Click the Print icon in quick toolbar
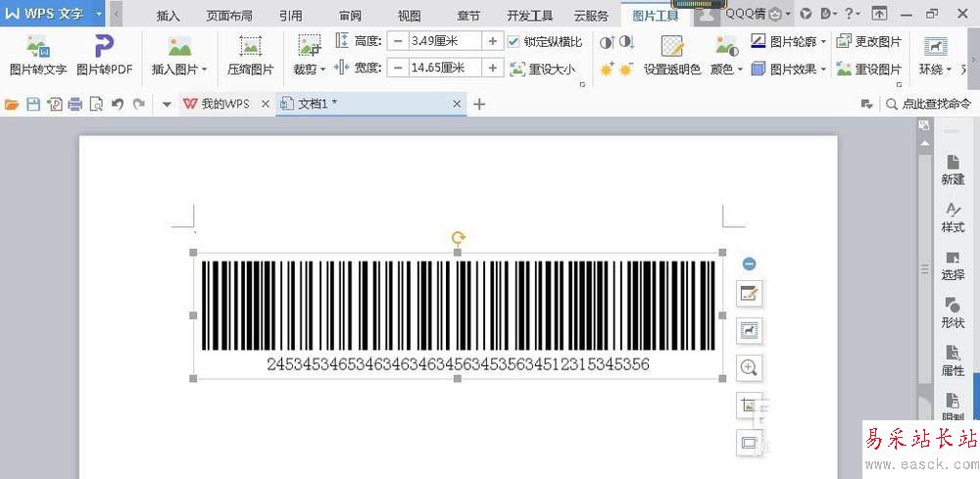Viewport: 980px width, 479px height. click(x=75, y=104)
